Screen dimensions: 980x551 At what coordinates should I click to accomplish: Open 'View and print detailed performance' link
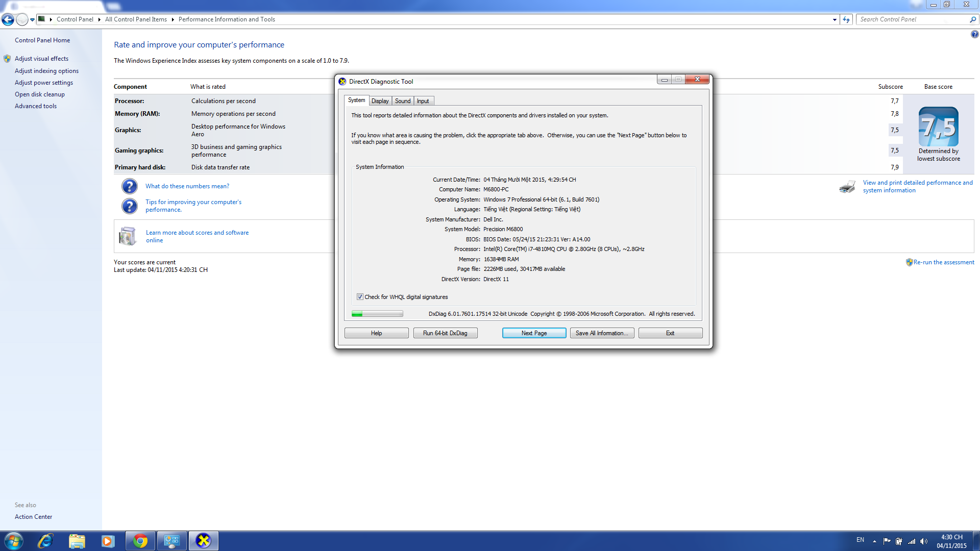click(918, 186)
